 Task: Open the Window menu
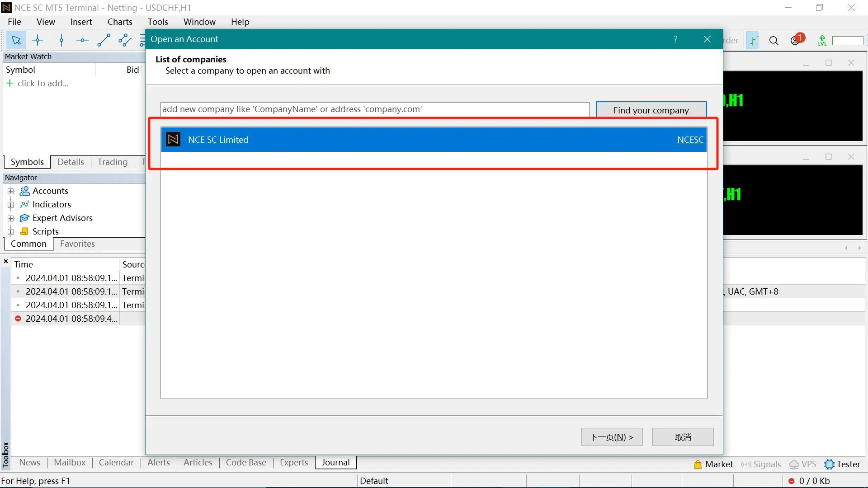pyautogui.click(x=199, y=22)
